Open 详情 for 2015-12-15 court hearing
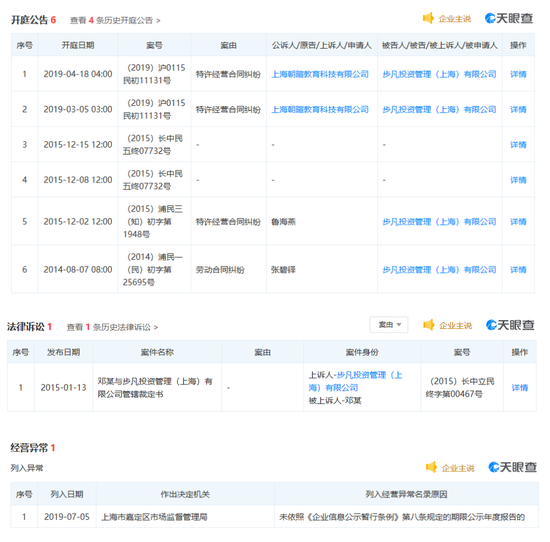 click(518, 145)
